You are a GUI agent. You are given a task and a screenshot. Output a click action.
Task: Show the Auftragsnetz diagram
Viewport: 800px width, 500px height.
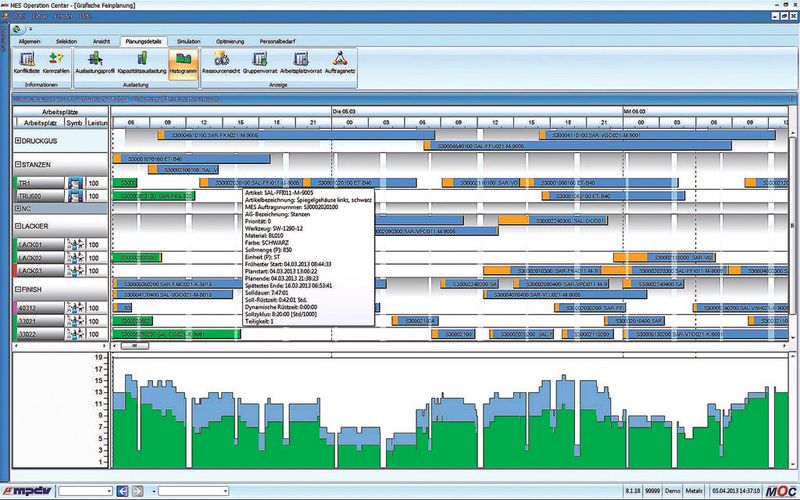(340, 63)
